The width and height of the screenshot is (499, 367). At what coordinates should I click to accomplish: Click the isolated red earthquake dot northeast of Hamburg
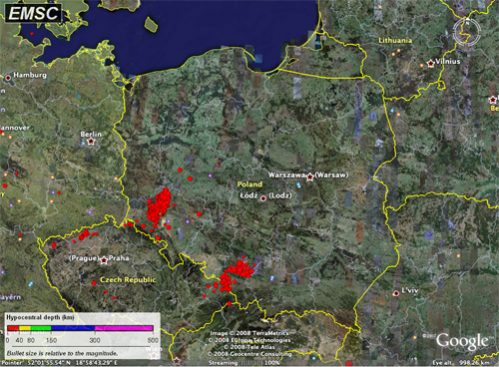click(32, 34)
